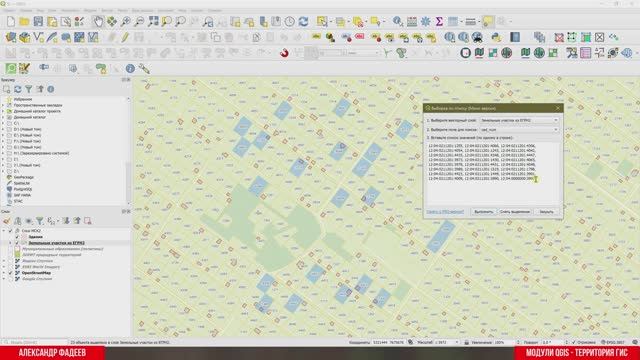Image resolution: width=640 pixels, height=360 pixels.
Task: Open the Растр menu
Action: 122,10
